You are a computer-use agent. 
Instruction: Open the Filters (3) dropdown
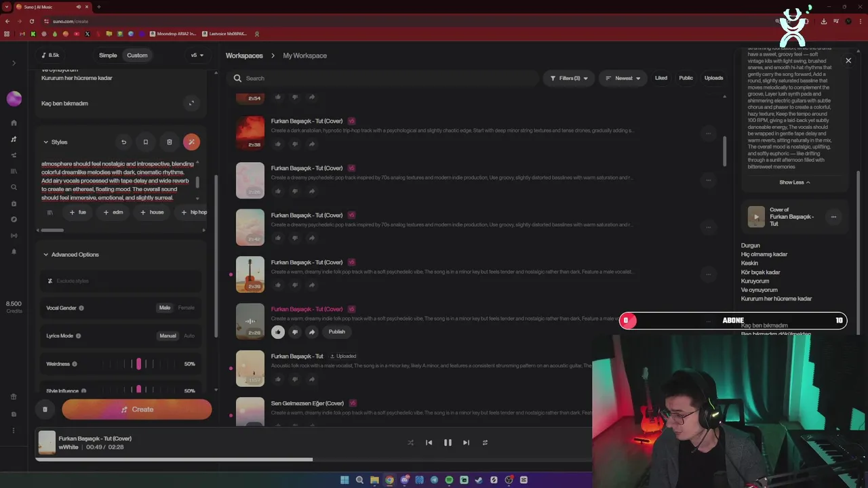[569, 78]
